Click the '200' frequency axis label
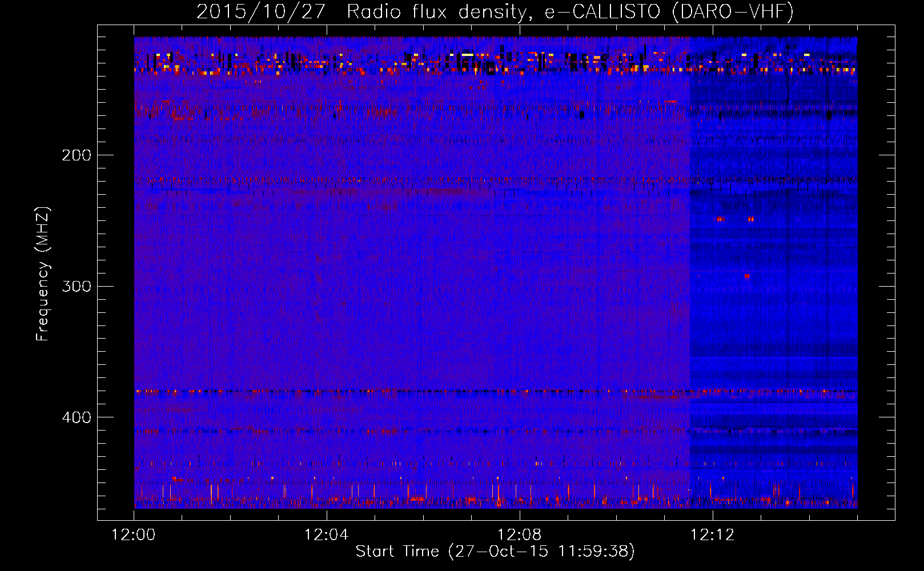 pos(77,155)
